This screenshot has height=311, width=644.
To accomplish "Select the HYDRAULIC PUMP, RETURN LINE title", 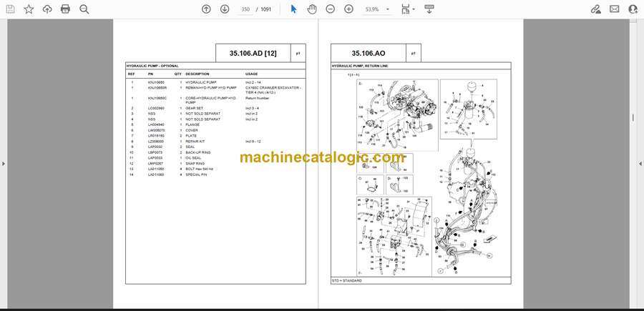I will pos(360,66).
